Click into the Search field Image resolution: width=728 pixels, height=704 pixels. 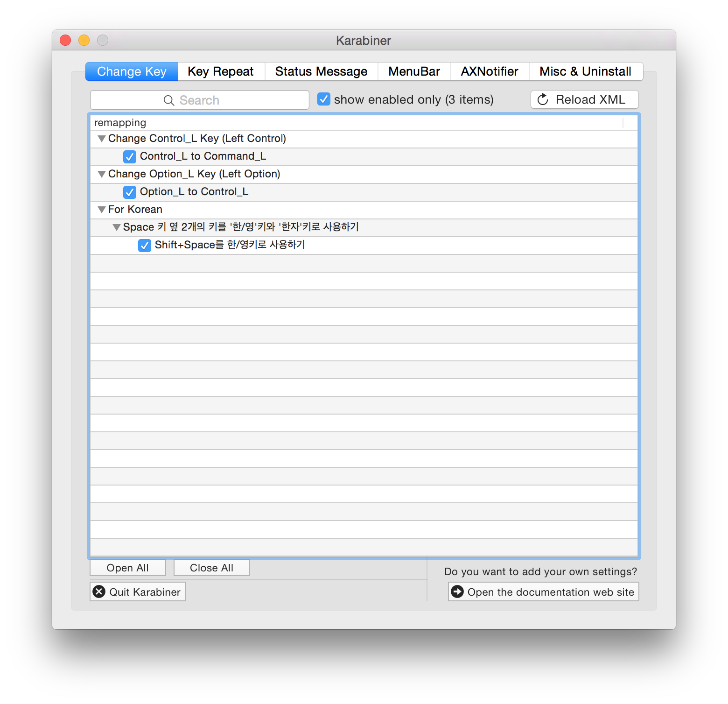click(200, 100)
